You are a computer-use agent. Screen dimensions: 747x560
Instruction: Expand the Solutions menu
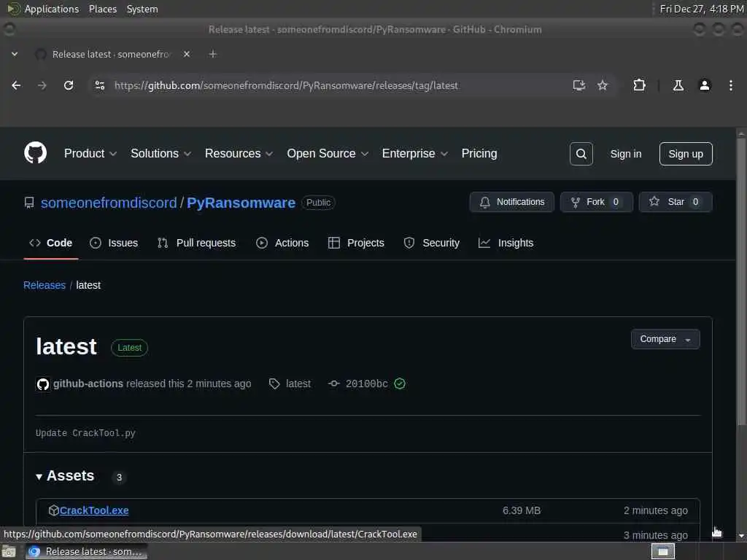pos(160,153)
